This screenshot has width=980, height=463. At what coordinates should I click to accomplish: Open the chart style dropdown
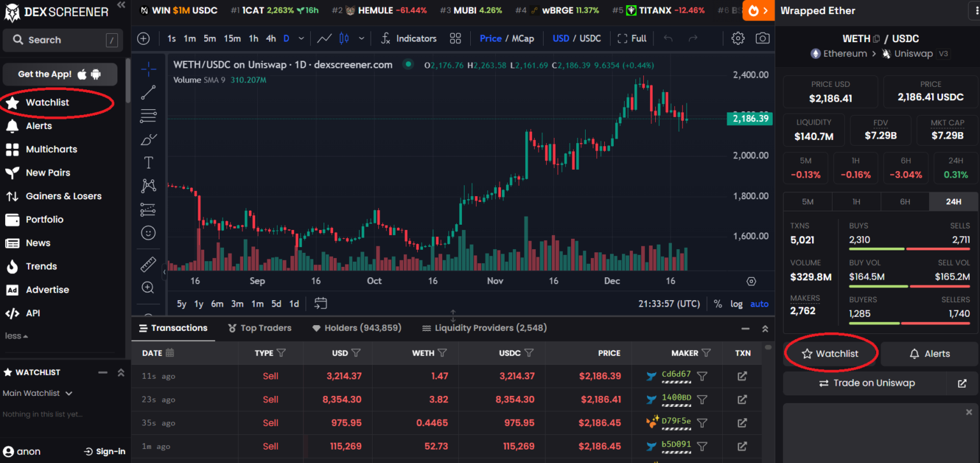(x=361, y=38)
